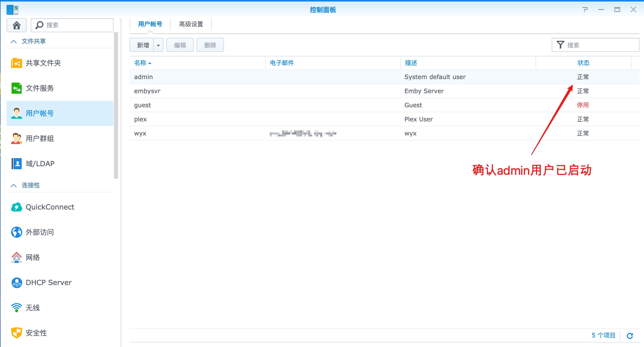Open the 共享文件夹 shared folder settings
The image size is (644, 347).
43,63
